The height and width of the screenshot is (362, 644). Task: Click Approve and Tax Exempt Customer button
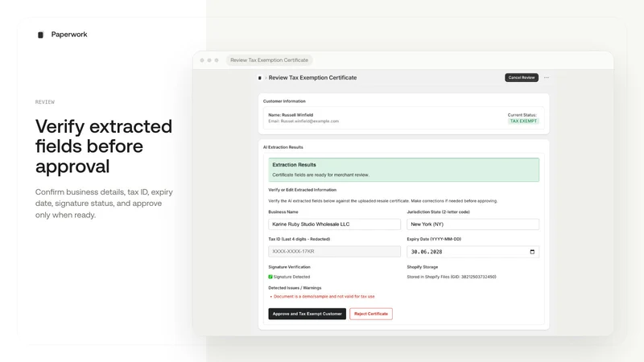click(308, 314)
